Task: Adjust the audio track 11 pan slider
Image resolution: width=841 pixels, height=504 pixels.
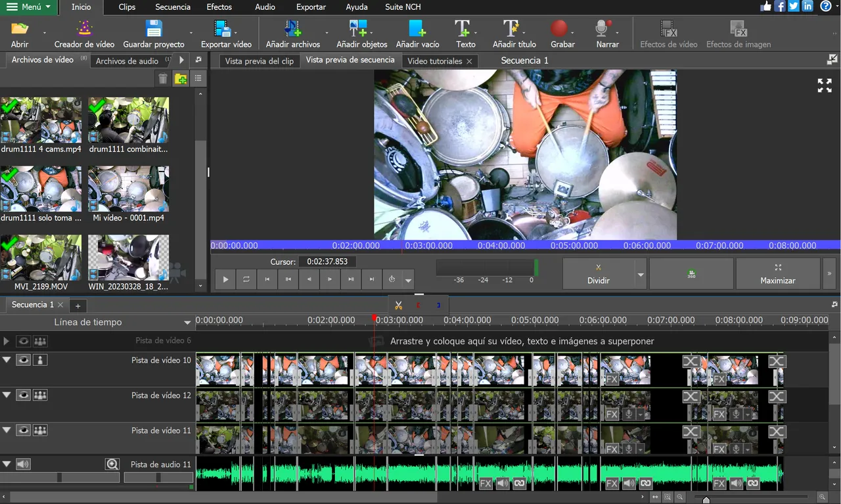Action: (158, 478)
